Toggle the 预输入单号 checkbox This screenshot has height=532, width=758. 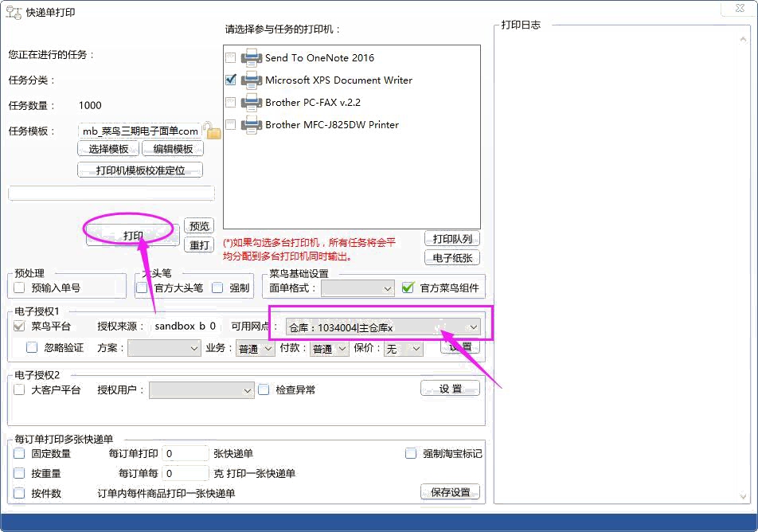click(x=20, y=288)
